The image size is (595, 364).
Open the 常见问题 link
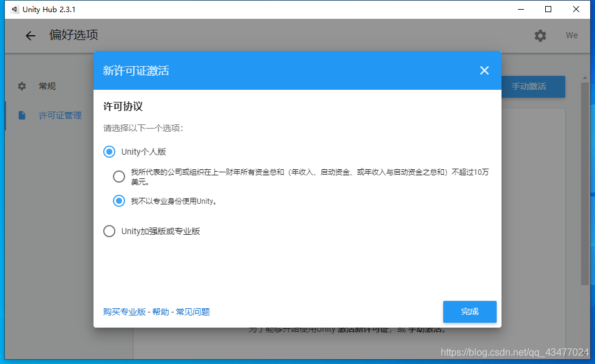193,312
